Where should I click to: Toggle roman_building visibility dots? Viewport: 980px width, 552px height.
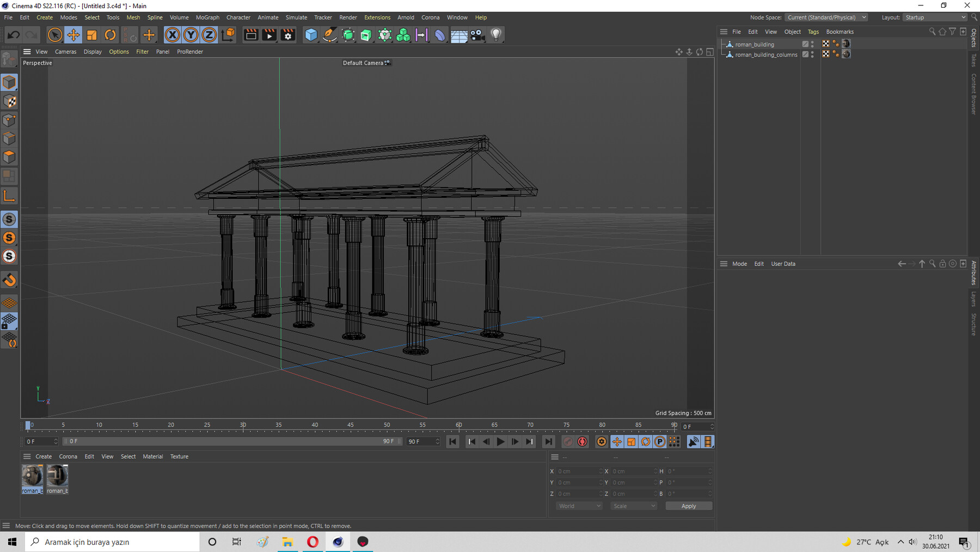coord(812,44)
